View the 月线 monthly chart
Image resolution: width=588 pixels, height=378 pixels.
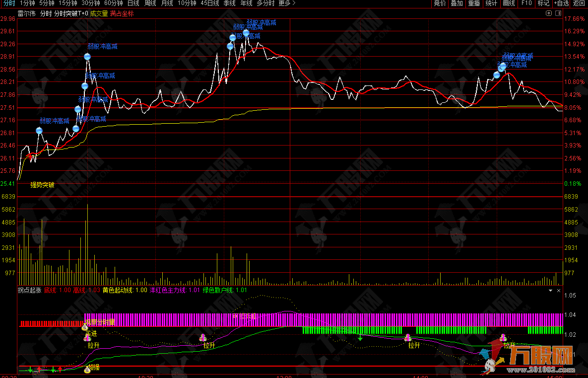(x=167, y=3)
